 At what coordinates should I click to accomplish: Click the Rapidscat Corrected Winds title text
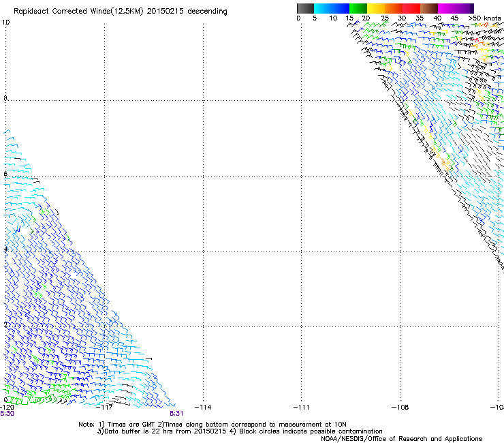pyautogui.click(x=121, y=11)
